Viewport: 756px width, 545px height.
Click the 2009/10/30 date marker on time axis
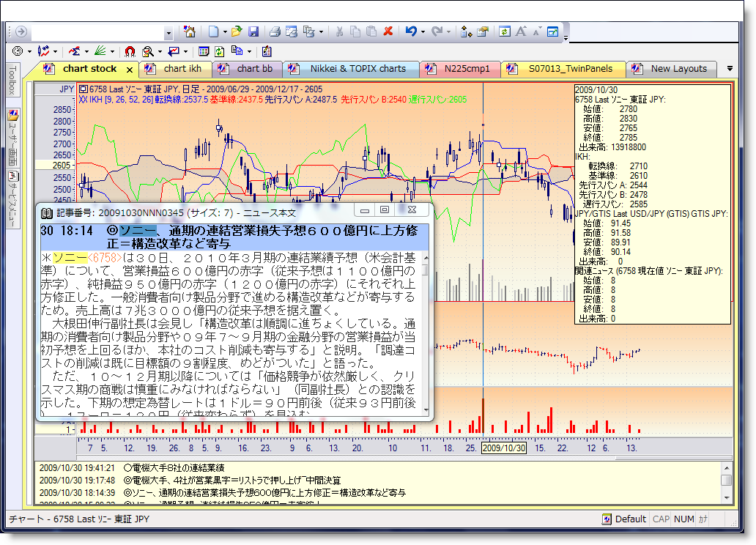[x=504, y=448]
